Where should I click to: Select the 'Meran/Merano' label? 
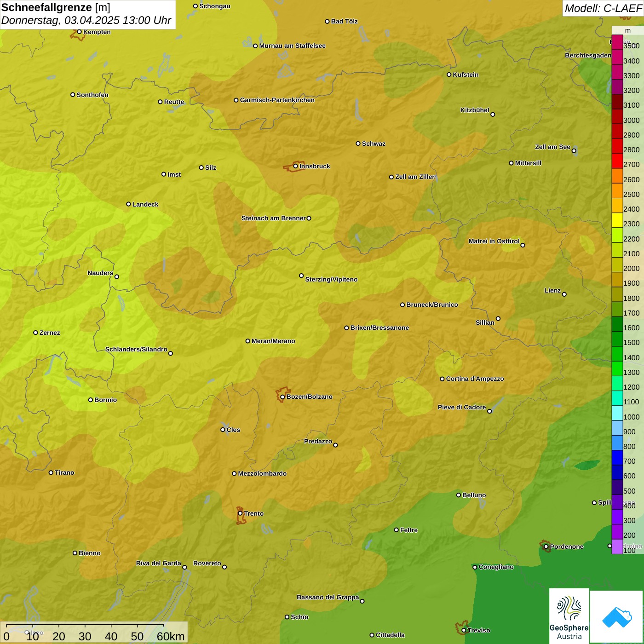(273, 341)
